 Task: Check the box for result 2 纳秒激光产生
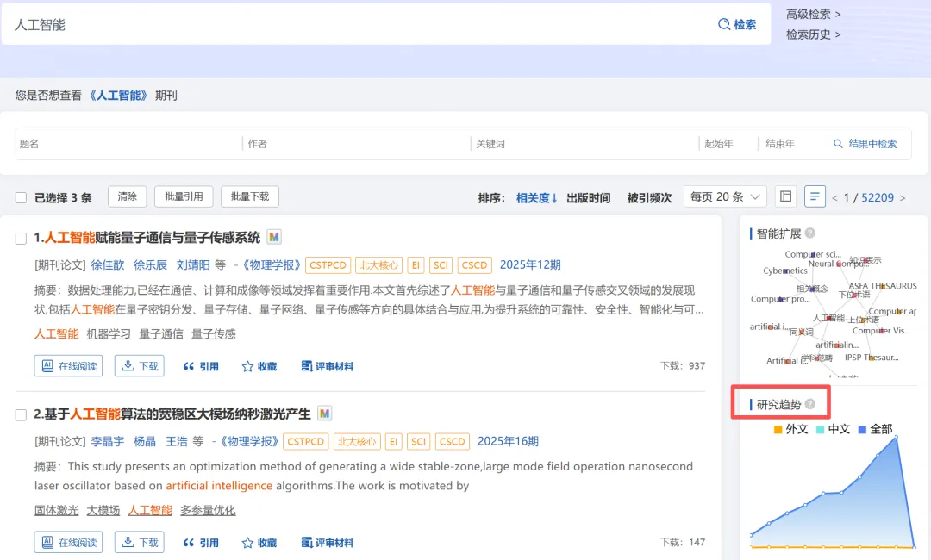pyautogui.click(x=21, y=414)
